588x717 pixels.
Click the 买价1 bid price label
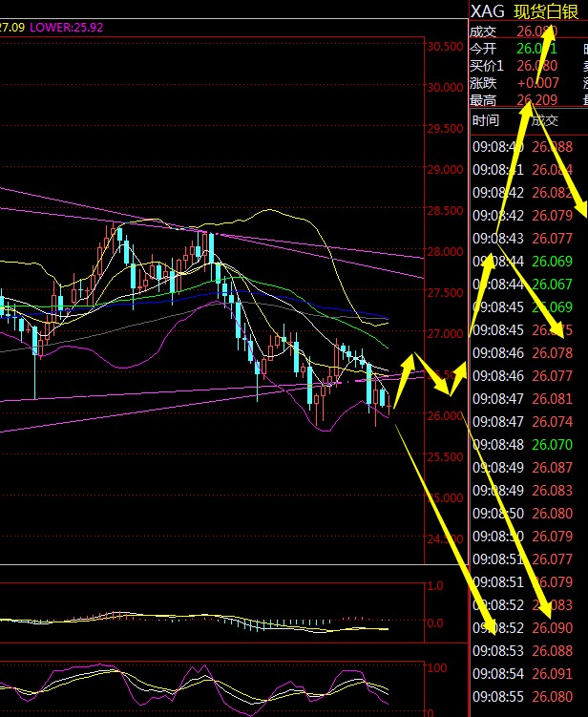click(487, 66)
